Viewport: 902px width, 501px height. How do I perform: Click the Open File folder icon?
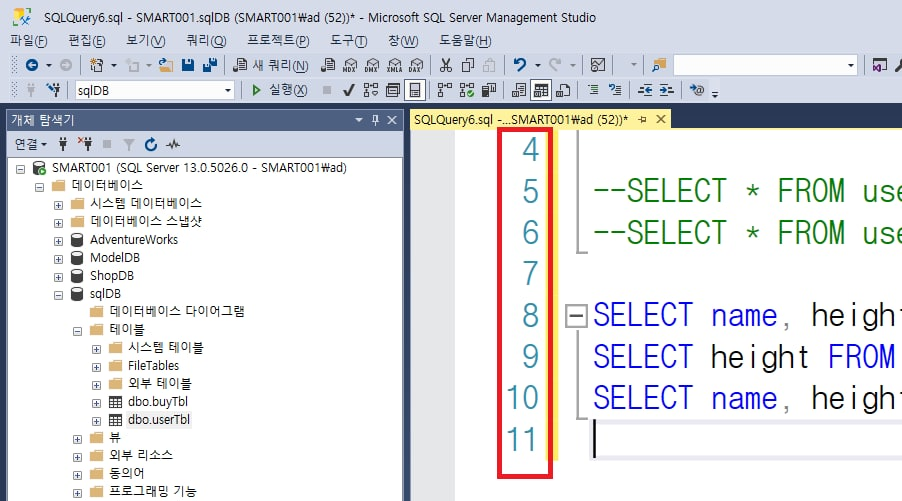(x=166, y=65)
